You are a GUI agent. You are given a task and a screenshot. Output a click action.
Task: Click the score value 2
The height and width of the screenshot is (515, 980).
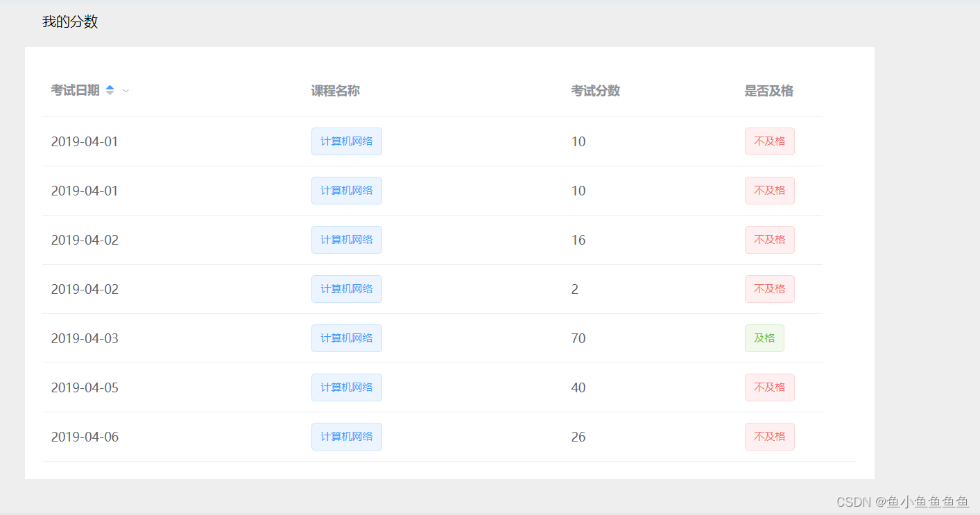tap(575, 289)
